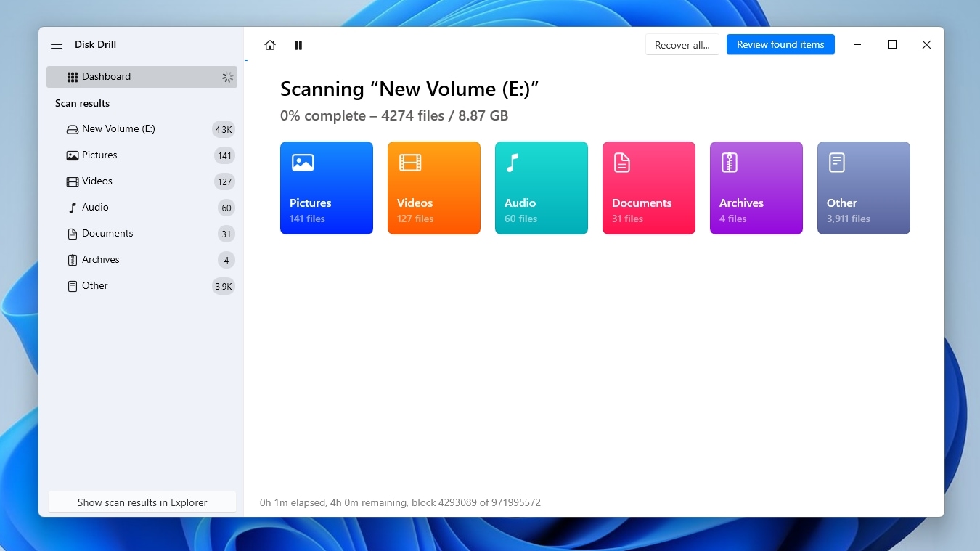This screenshot has width=980, height=551.
Task: Click Review found items
Action: 780,44
